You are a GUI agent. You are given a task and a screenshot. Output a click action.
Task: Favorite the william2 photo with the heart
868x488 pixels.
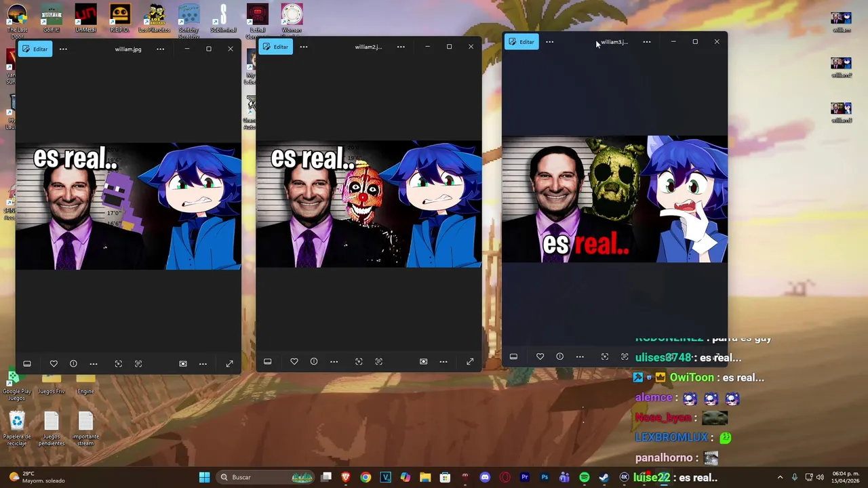(294, 362)
